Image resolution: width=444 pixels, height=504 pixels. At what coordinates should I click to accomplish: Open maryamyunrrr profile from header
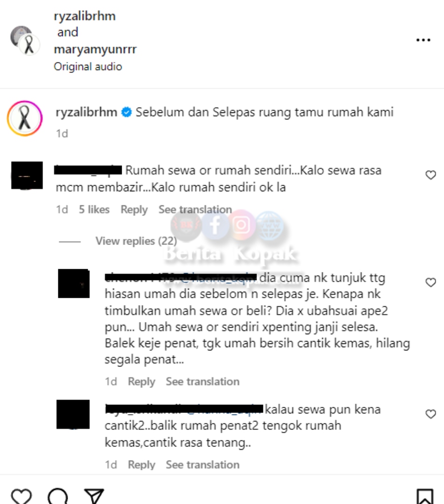(95, 49)
